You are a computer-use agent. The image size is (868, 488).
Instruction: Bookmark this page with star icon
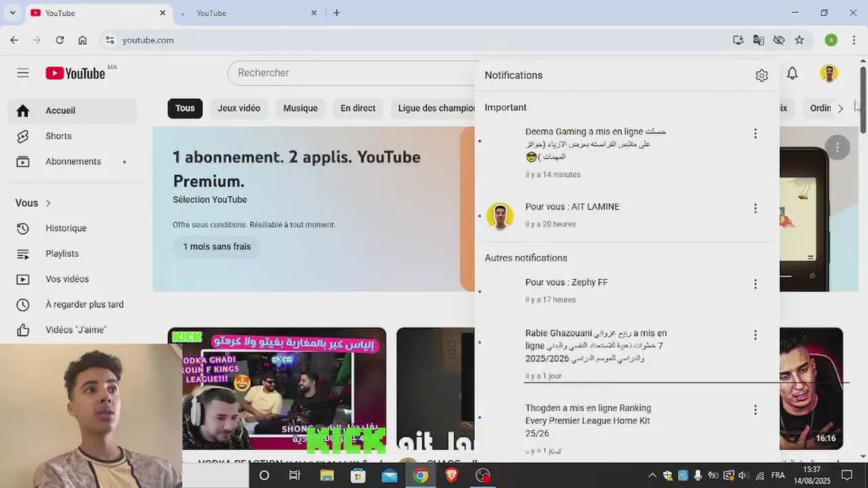[800, 40]
